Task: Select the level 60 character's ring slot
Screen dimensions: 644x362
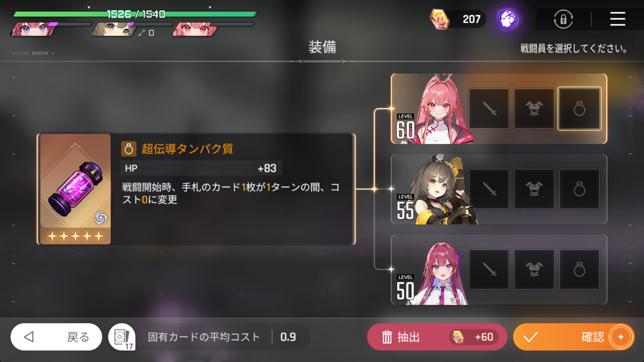Action: 580,109
